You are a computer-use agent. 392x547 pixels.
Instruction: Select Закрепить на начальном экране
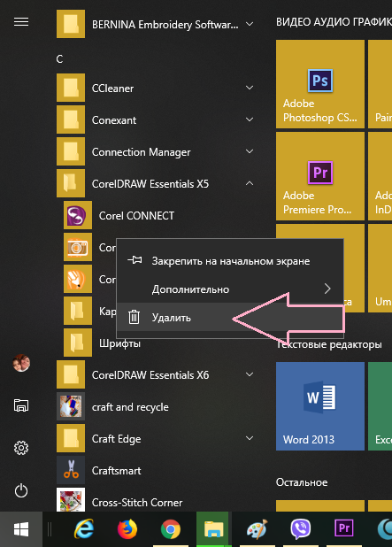(230, 260)
